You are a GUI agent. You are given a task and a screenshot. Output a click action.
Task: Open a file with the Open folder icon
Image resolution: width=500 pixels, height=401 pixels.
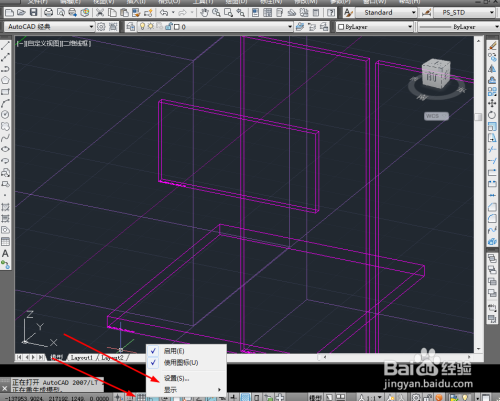pos(21,13)
